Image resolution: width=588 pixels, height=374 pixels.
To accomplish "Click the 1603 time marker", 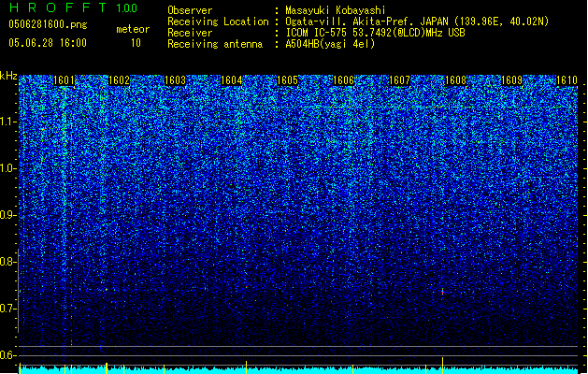I will pos(175,80).
